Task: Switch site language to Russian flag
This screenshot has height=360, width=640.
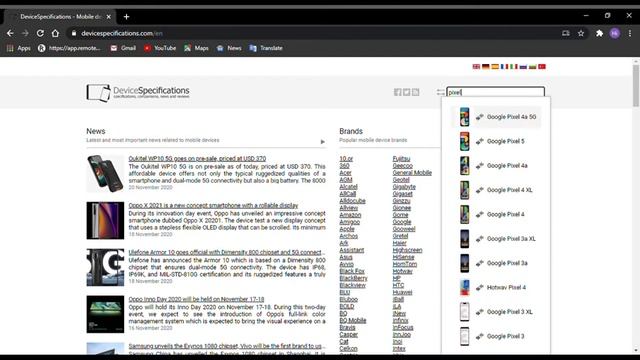Action: tap(523, 67)
